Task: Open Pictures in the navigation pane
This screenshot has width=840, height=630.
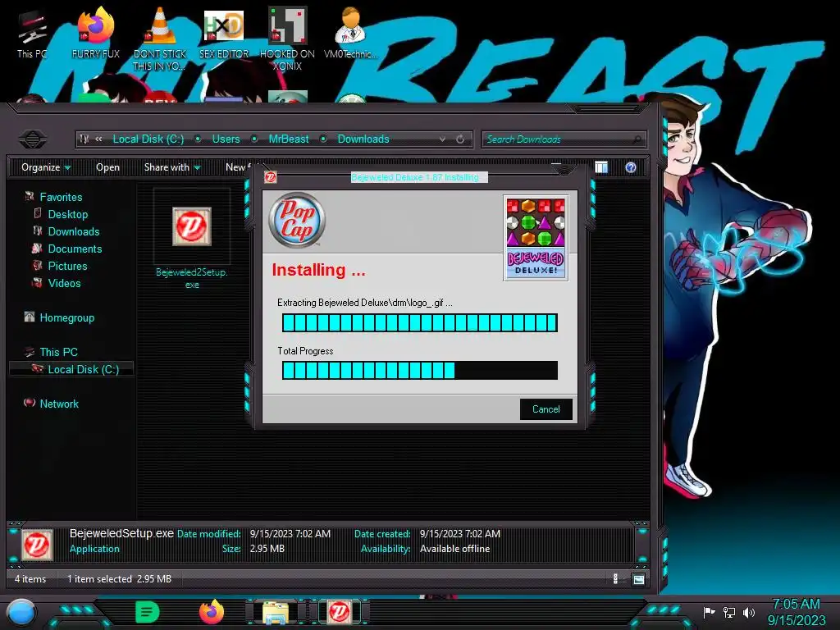Action: tap(67, 266)
